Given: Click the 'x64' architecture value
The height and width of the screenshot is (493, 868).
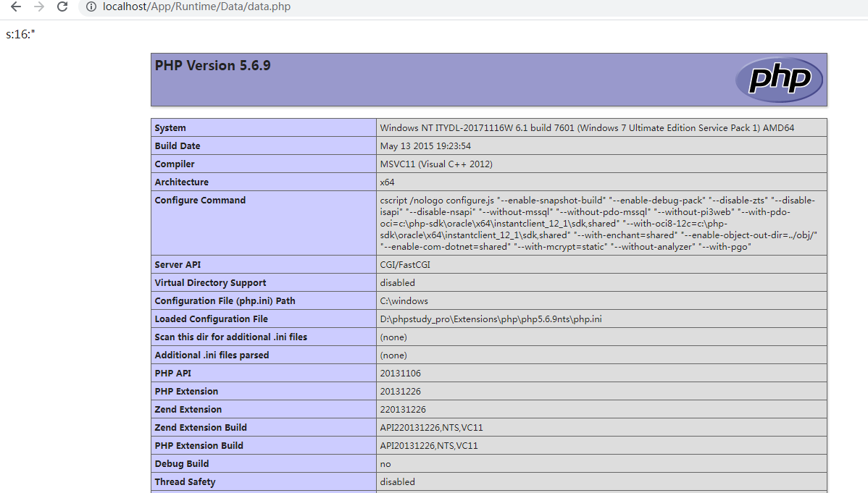Looking at the screenshot, I should coord(387,182).
